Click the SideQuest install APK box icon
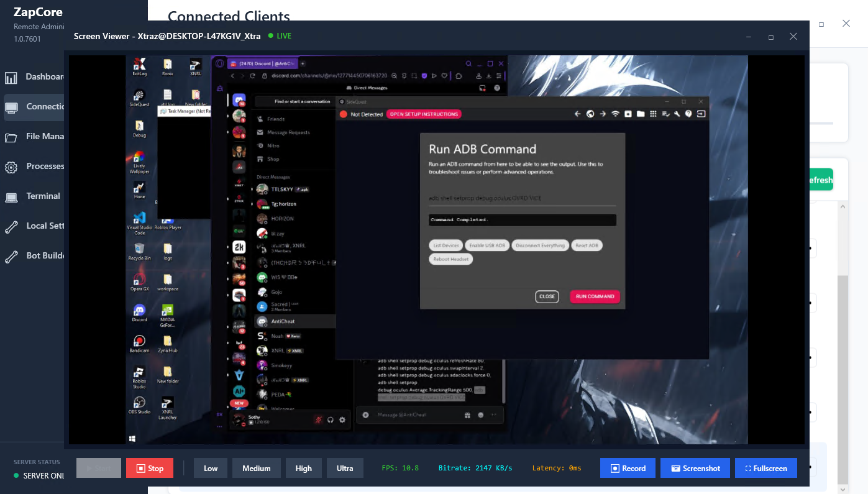Image resolution: width=868 pixels, height=494 pixels. 628,114
